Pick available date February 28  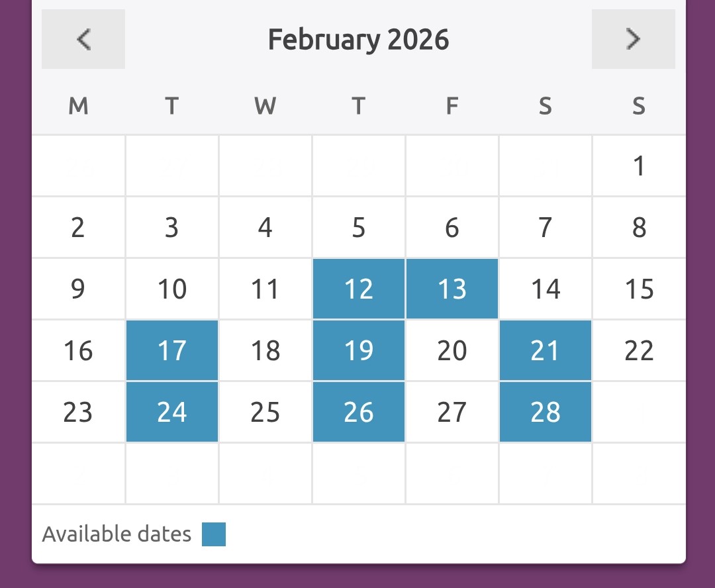point(545,412)
